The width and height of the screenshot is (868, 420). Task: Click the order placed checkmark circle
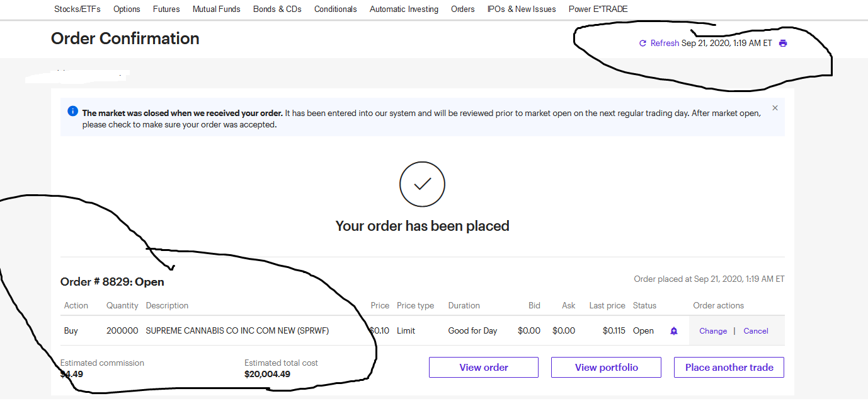point(422,184)
